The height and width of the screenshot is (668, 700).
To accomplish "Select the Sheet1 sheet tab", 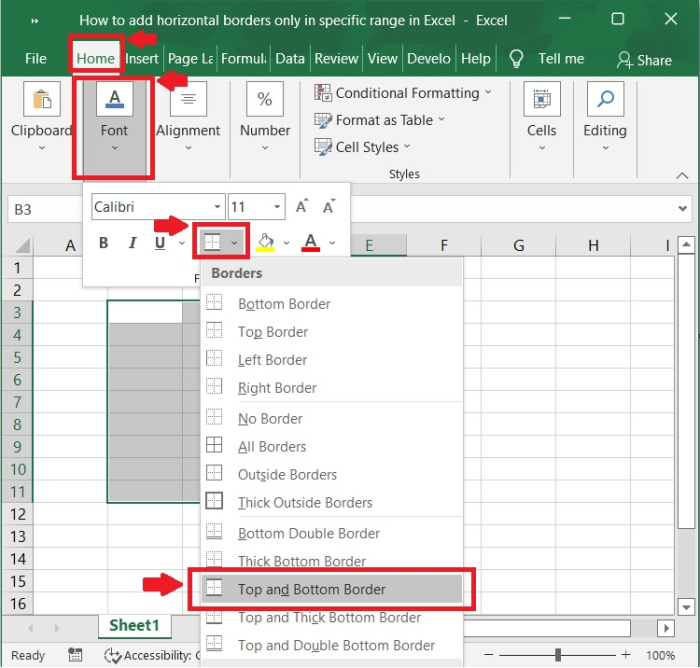I will click(x=134, y=626).
